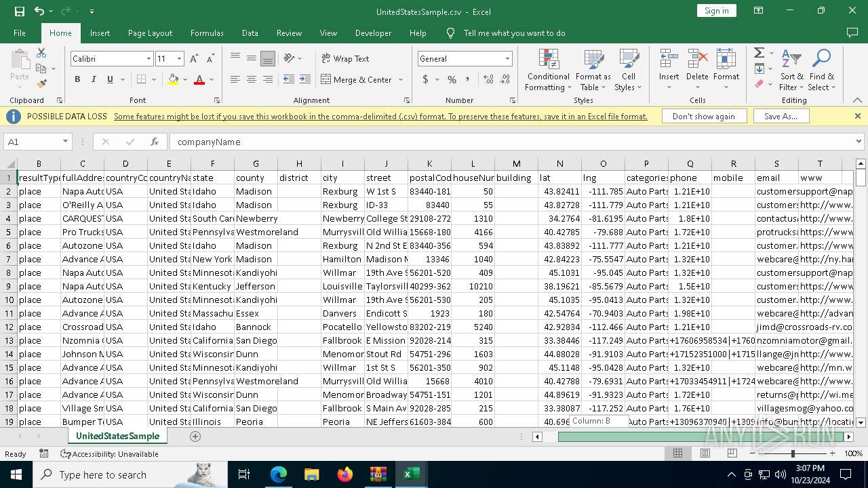Image resolution: width=868 pixels, height=488 pixels.
Task: Click the Delete cells icon
Action: (697, 59)
